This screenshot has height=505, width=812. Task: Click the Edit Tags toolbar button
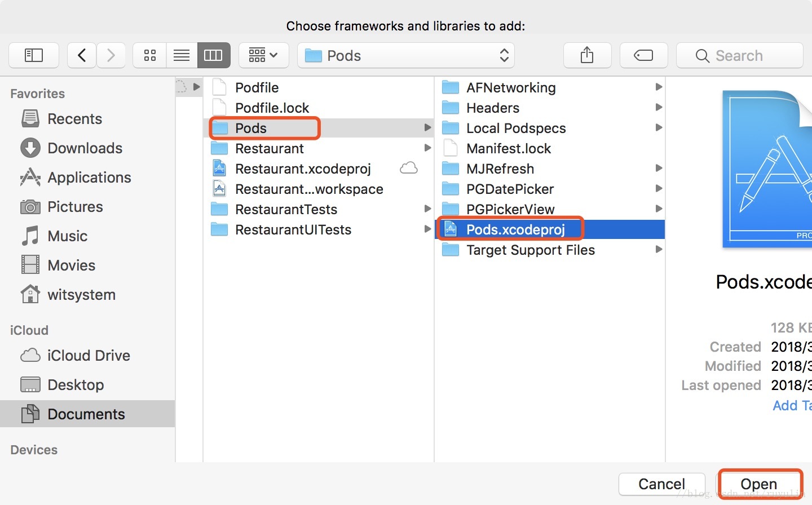(x=643, y=55)
